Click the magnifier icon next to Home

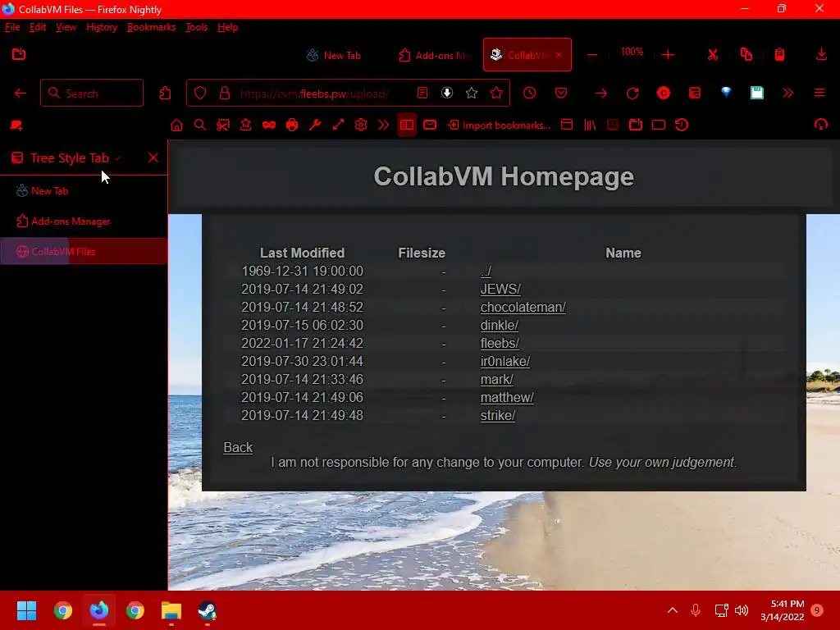(x=200, y=126)
